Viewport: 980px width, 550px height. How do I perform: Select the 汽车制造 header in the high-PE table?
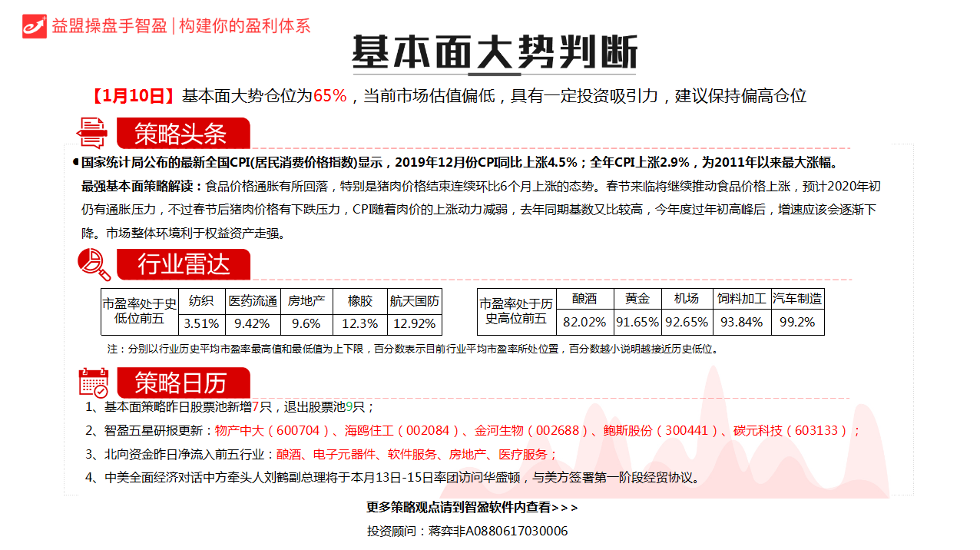click(x=797, y=299)
